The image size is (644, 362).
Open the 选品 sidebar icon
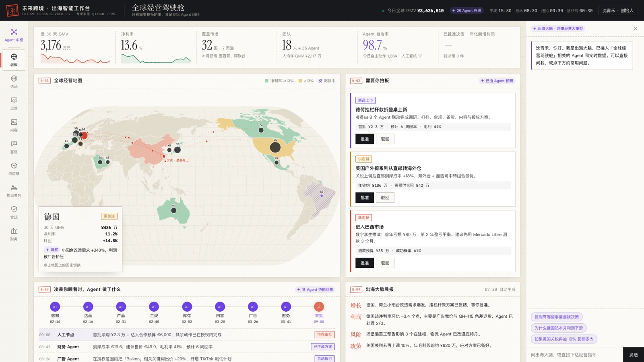point(14,82)
